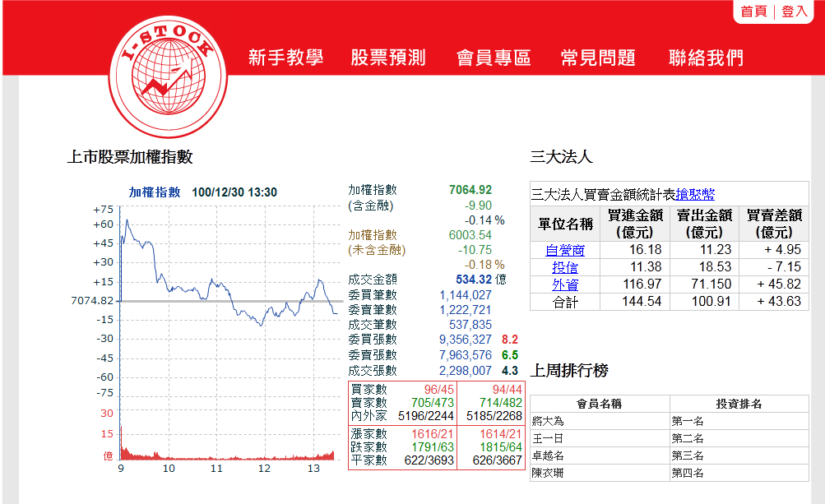Click the 上周排行榜 heading

tap(569, 371)
